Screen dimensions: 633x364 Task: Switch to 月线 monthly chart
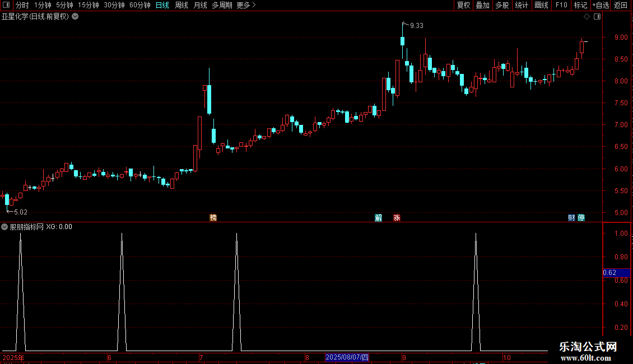click(200, 5)
